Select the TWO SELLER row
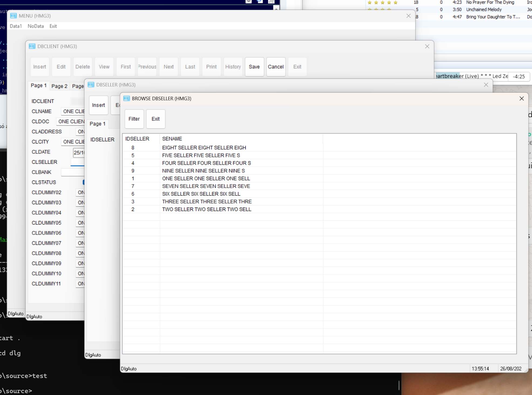The image size is (532, 395). pos(206,209)
